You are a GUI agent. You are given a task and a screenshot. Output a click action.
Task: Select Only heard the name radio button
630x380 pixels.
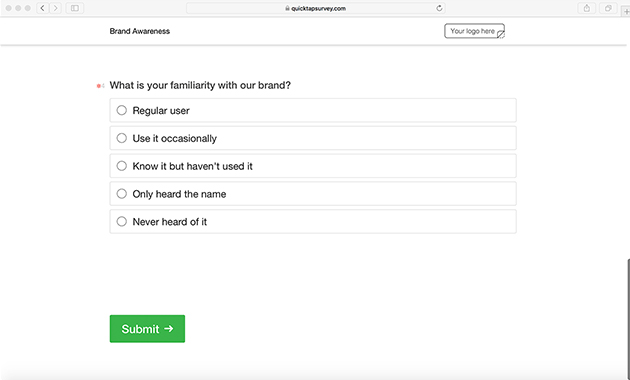[121, 194]
